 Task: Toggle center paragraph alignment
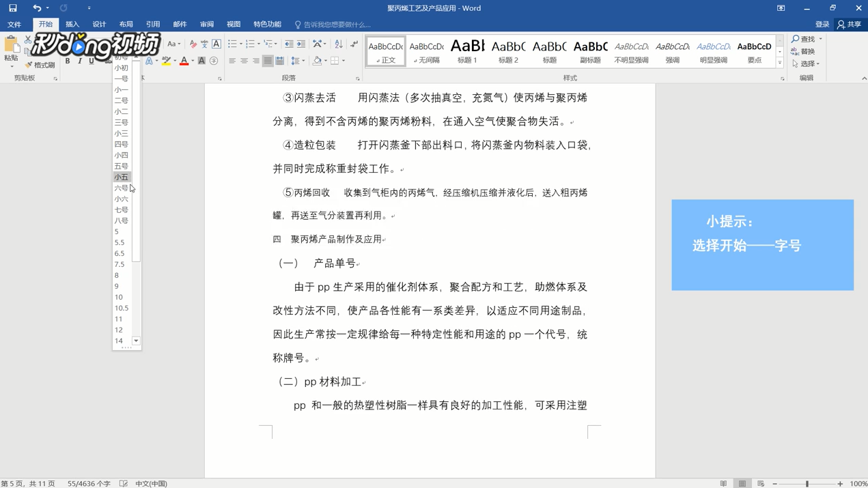tap(244, 61)
